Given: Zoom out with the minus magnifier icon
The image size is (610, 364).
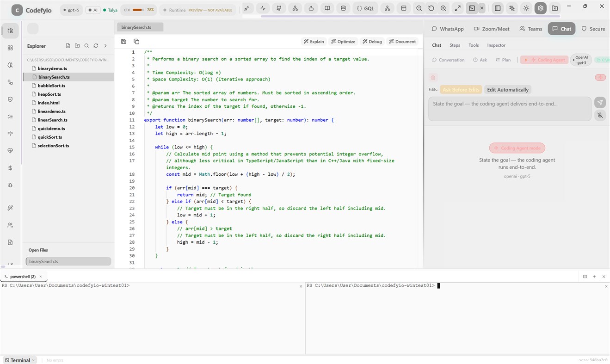Looking at the screenshot, I should pyautogui.click(x=419, y=8).
